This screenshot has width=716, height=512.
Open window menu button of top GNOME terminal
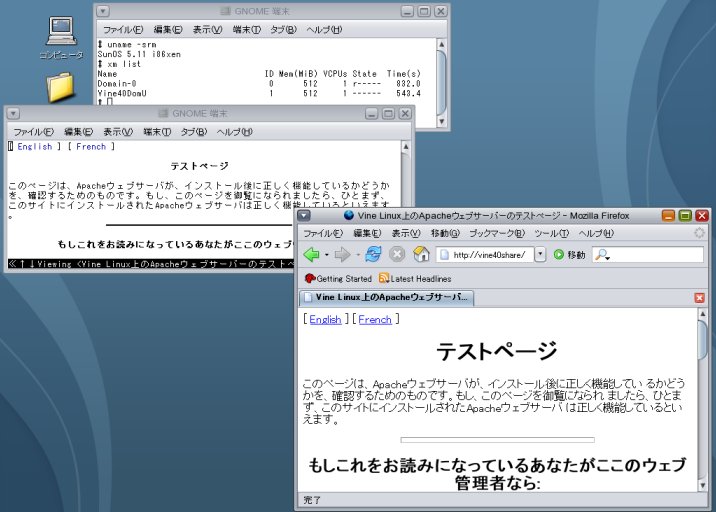[103, 11]
